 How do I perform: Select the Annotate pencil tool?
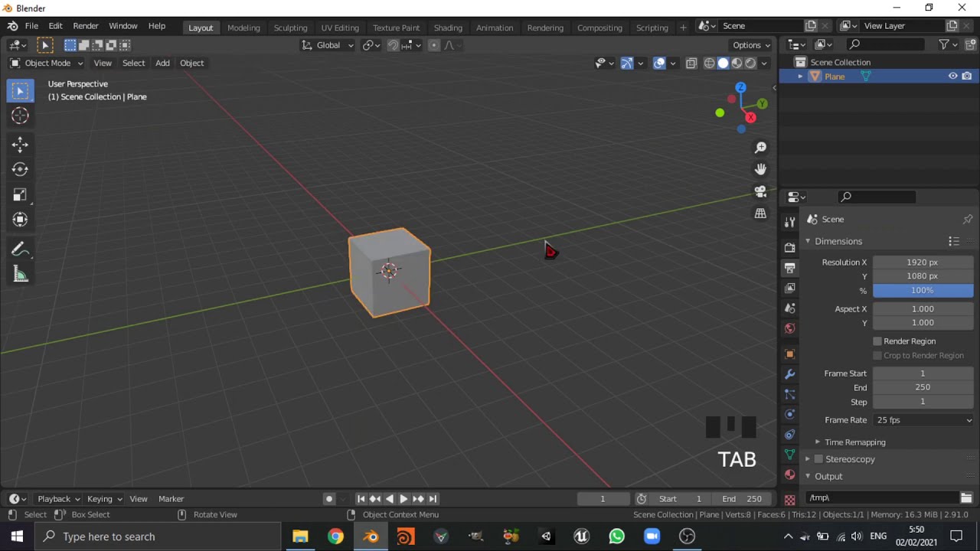click(20, 249)
